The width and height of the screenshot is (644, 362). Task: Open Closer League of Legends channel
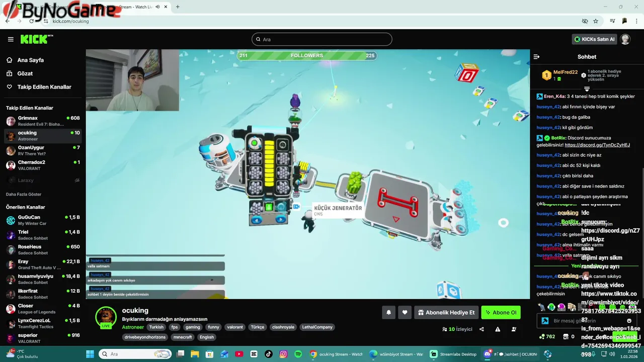coord(43,309)
